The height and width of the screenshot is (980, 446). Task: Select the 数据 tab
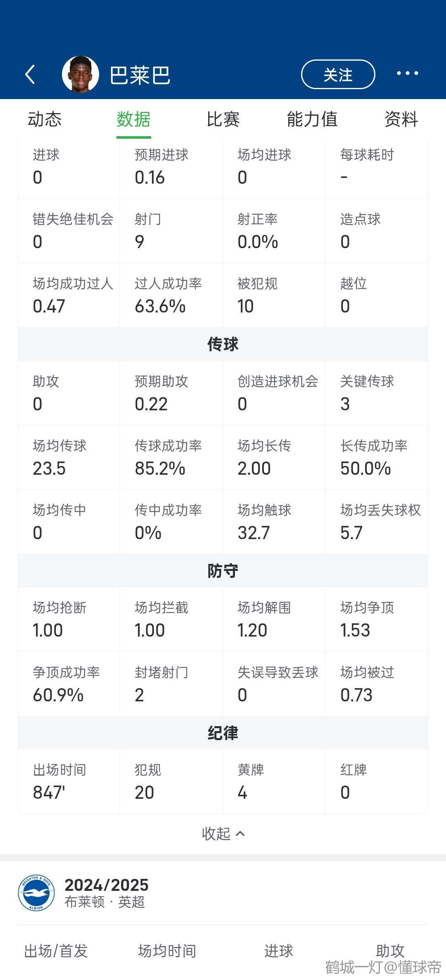[133, 119]
